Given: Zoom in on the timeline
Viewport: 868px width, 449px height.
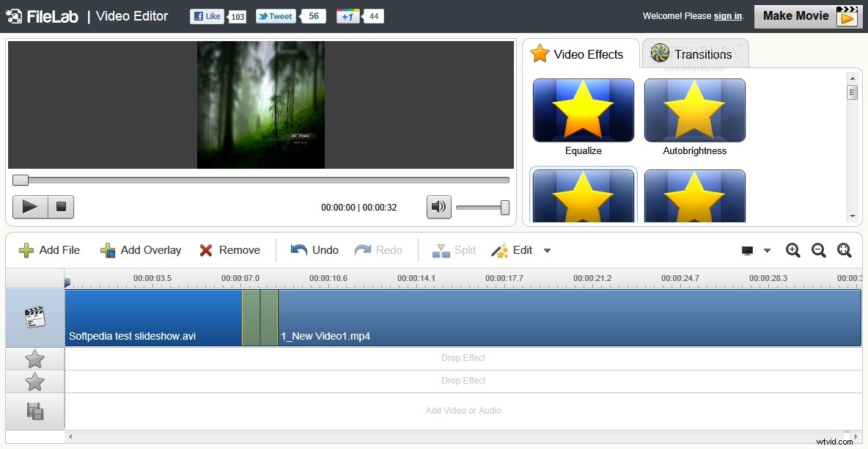Looking at the screenshot, I should [792, 250].
